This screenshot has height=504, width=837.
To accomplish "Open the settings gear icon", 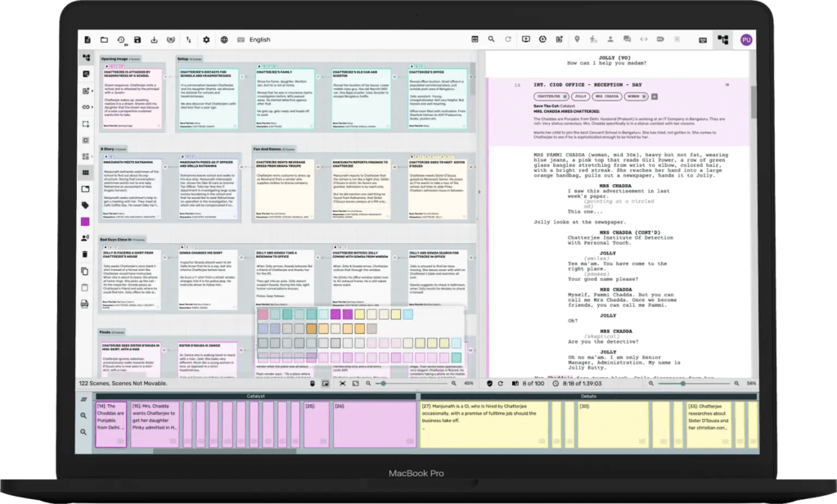I will pos(206,39).
